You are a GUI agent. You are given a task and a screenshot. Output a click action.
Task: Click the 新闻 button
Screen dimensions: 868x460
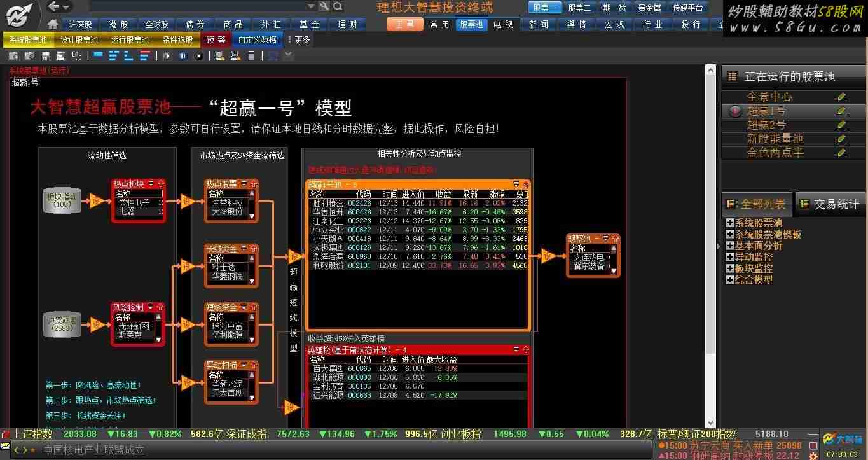coord(538,24)
